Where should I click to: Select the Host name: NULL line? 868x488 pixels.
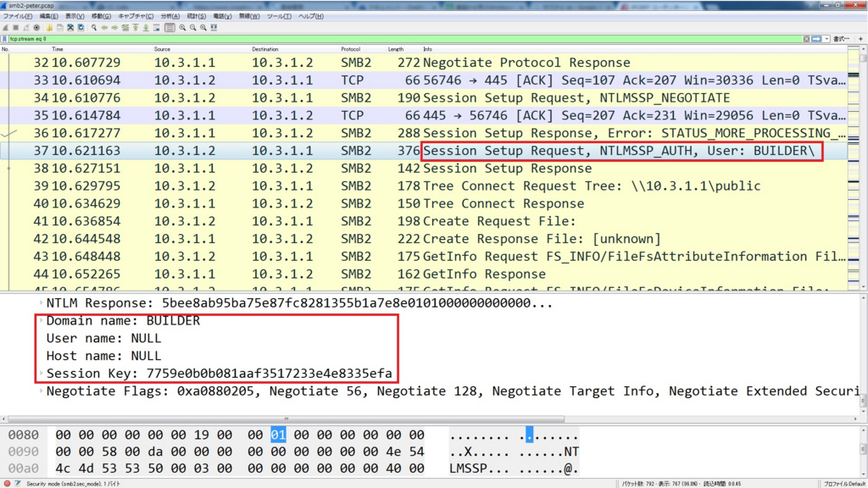(103, 357)
